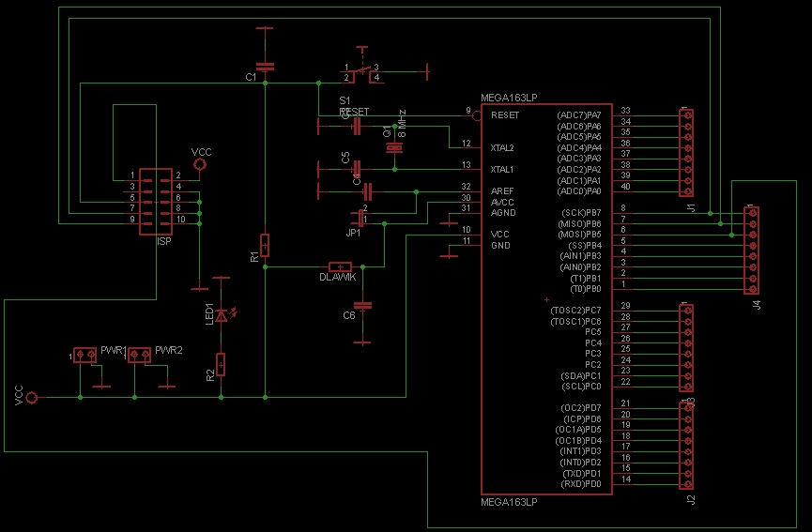This screenshot has height=532, width=812.
Task: Click the (TOSC1)PC6 pin label
Action: (575, 322)
